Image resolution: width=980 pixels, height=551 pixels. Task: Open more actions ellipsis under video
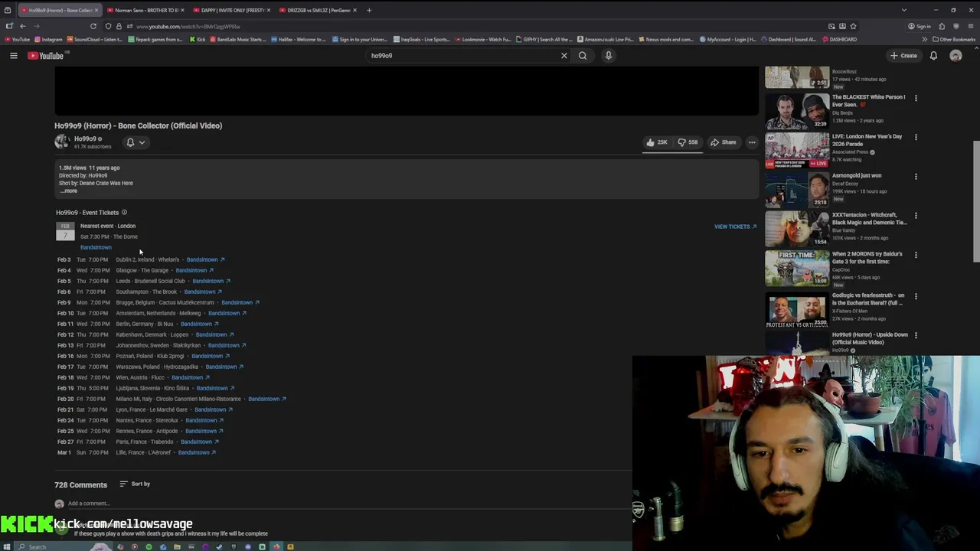coord(752,142)
